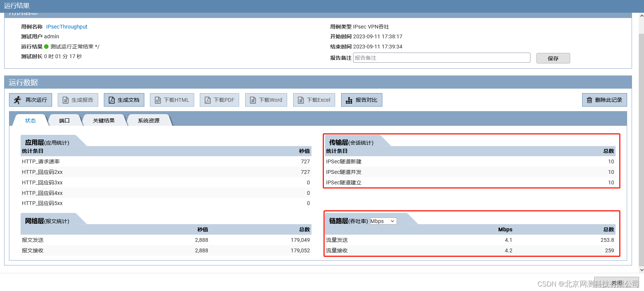Open the 系统资源 tab
This screenshot has height=291, width=644.
coord(149,121)
